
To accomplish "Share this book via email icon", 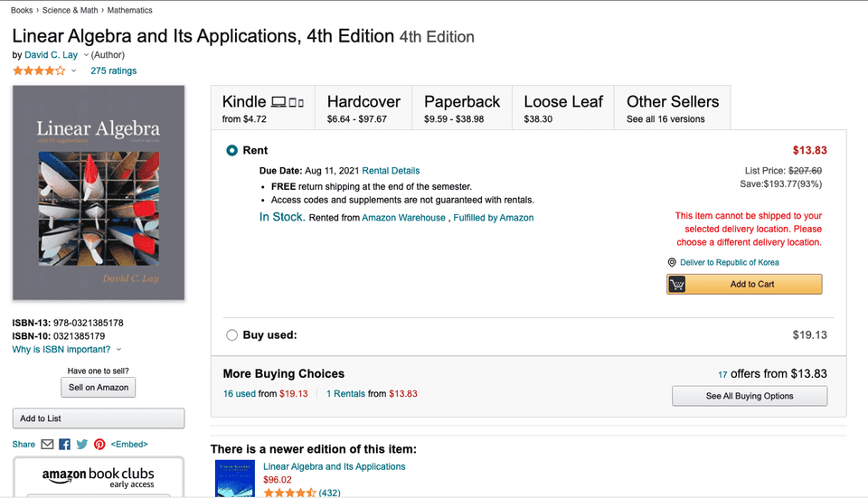I will click(x=48, y=445).
